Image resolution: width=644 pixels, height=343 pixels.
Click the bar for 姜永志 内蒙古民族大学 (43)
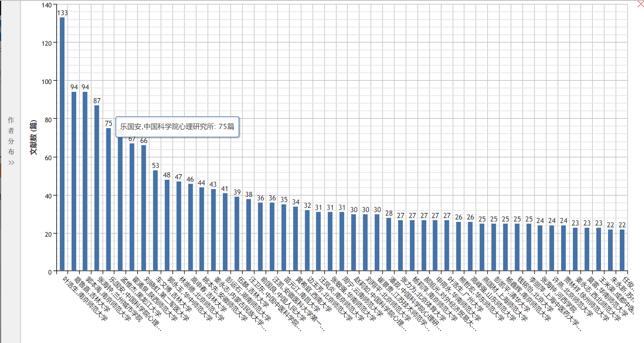click(x=213, y=230)
